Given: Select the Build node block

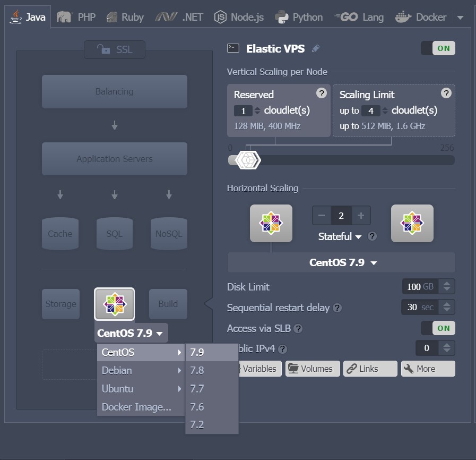Looking at the screenshot, I should coord(168,303).
